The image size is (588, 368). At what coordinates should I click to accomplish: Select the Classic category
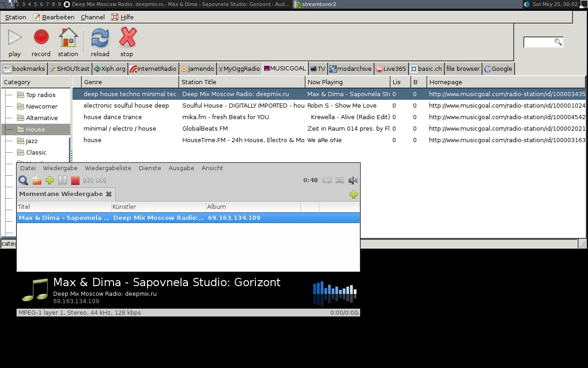(36, 152)
